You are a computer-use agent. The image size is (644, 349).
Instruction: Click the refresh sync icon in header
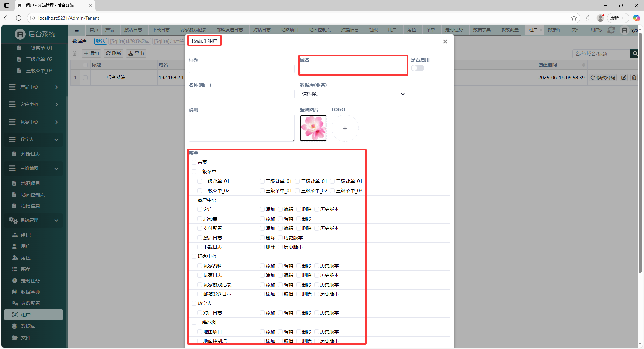click(611, 30)
